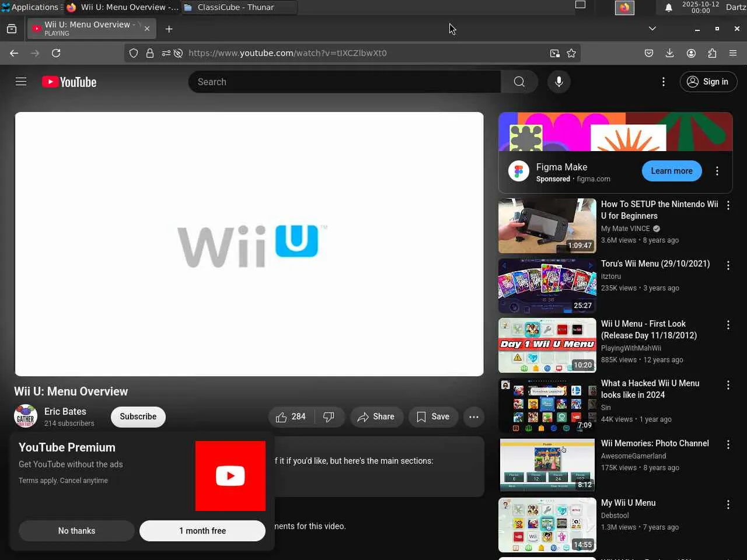747x560 pixels.
Task: Open the site permissions icon in address bar
Action: coord(166,53)
